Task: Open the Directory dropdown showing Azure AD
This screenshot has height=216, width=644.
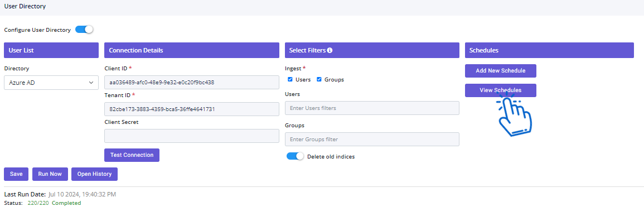Action: [51, 82]
